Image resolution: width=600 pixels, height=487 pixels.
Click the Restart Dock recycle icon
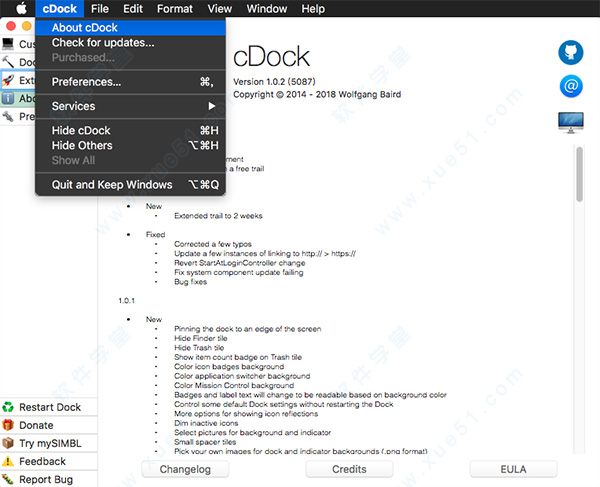pyautogui.click(x=8, y=407)
